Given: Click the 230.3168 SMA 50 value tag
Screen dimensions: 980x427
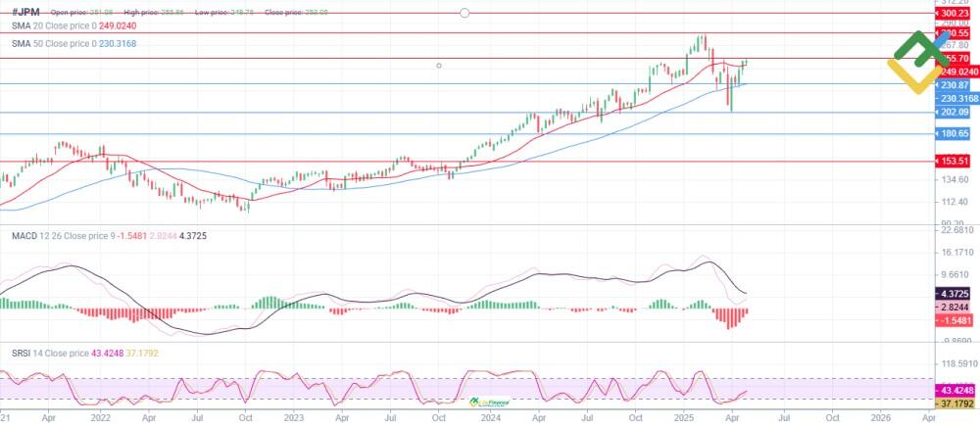Looking at the screenshot, I should coord(959,99).
